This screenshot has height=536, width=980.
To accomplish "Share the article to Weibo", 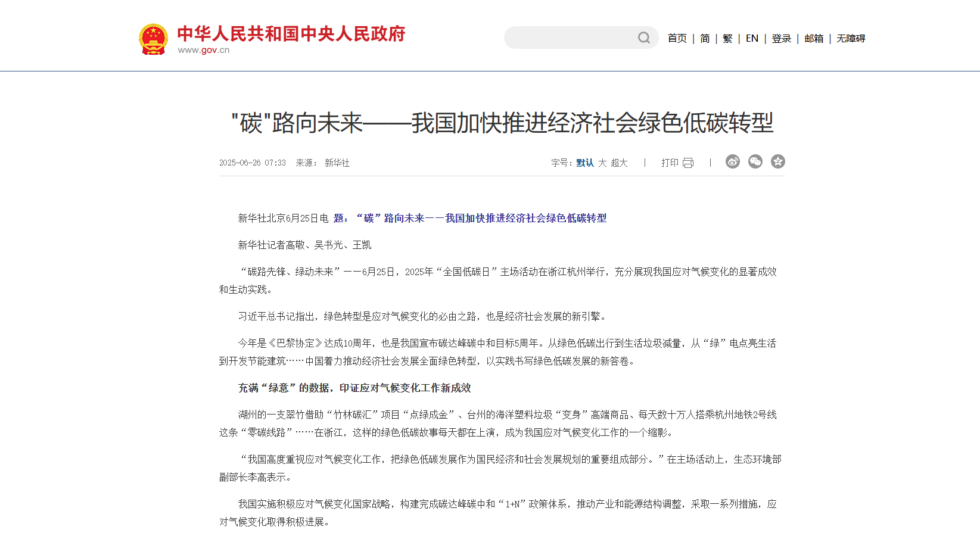I will coord(732,161).
